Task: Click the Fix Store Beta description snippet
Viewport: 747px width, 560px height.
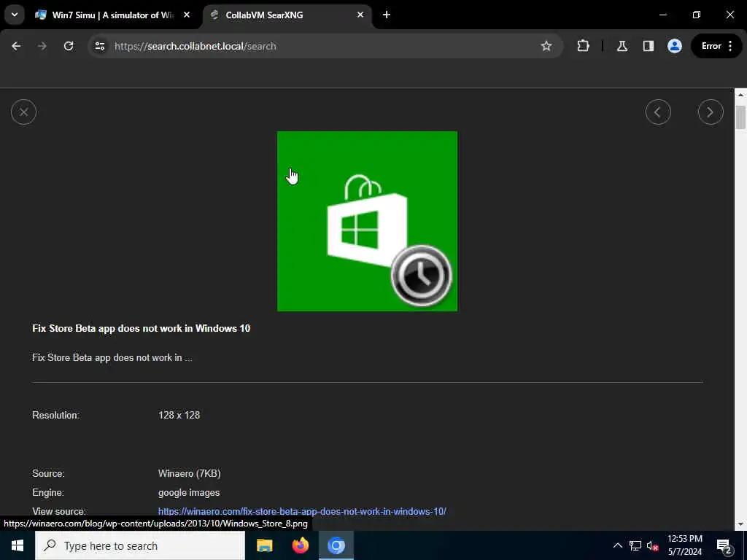Action: [112, 357]
